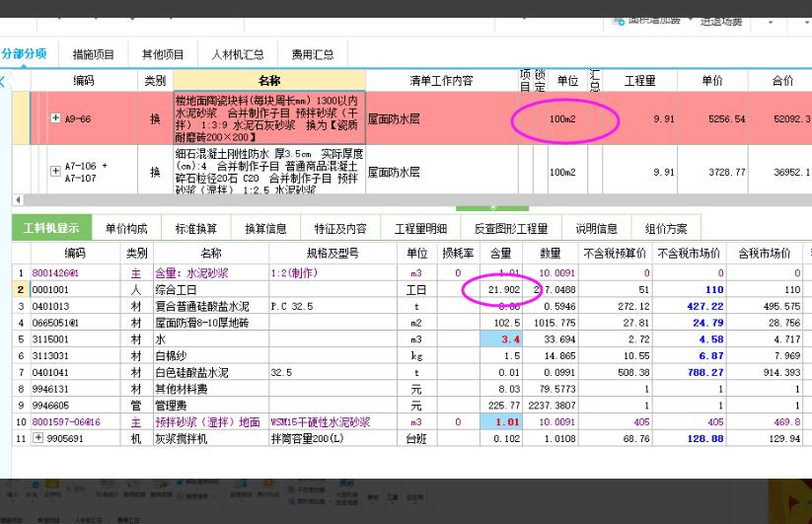Screen dimensions: 812x524
Task: View the 说明信息 tab
Action: click(597, 228)
